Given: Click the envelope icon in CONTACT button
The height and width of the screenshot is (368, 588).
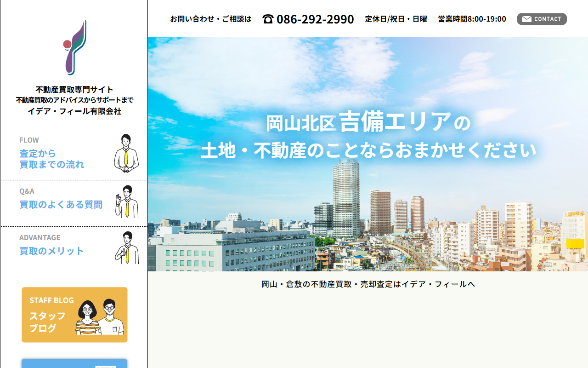Looking at the screenshot, I should pyautogui.click(x=527, y=19).
